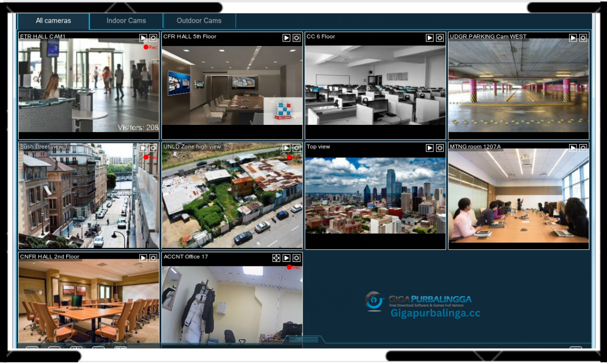Screen dimensions: 607x364
Task: Select the Top view city skyline video
Action: coord(375,195)
